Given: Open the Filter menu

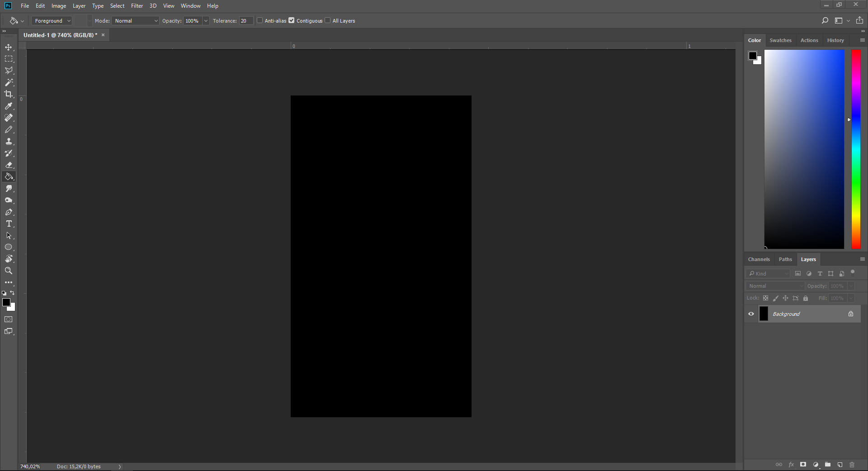Looking at the screenshot, I should coord(137,6).
